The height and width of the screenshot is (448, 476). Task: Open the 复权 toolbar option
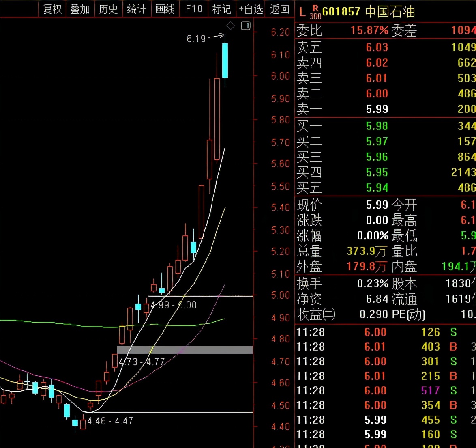(52, 9)
